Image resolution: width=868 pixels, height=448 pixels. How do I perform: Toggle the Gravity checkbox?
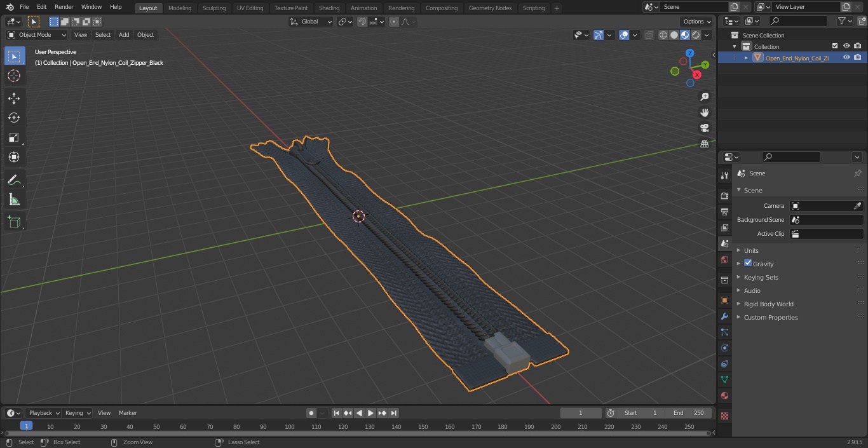click(748, 263)
